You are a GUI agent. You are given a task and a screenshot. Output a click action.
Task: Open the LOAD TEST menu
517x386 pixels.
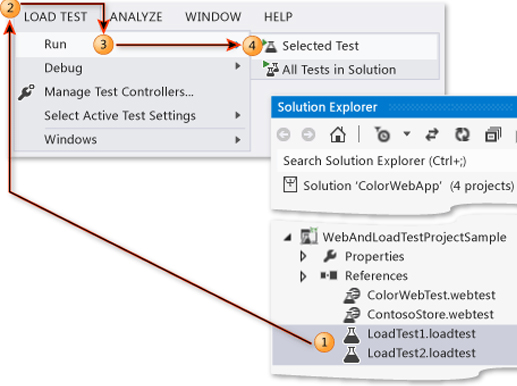click(55, 17)
